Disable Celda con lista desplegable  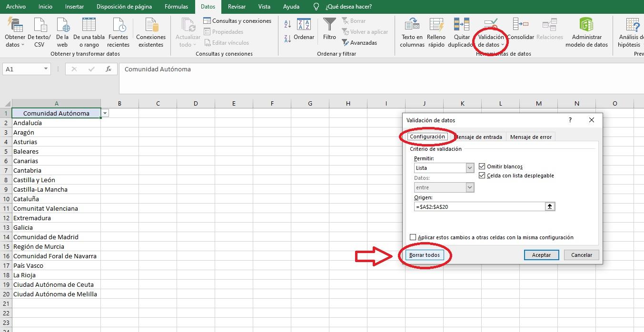[x=482, y=175]
